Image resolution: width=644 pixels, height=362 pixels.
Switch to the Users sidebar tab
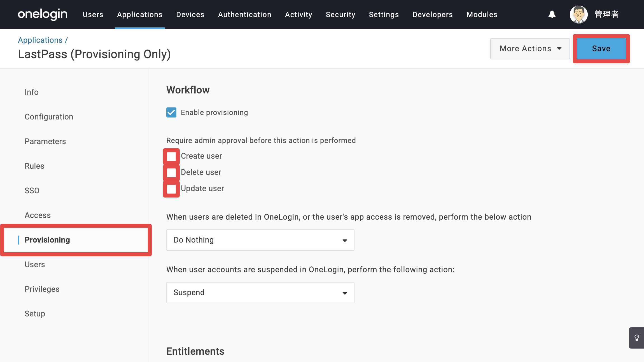[35, 264]
